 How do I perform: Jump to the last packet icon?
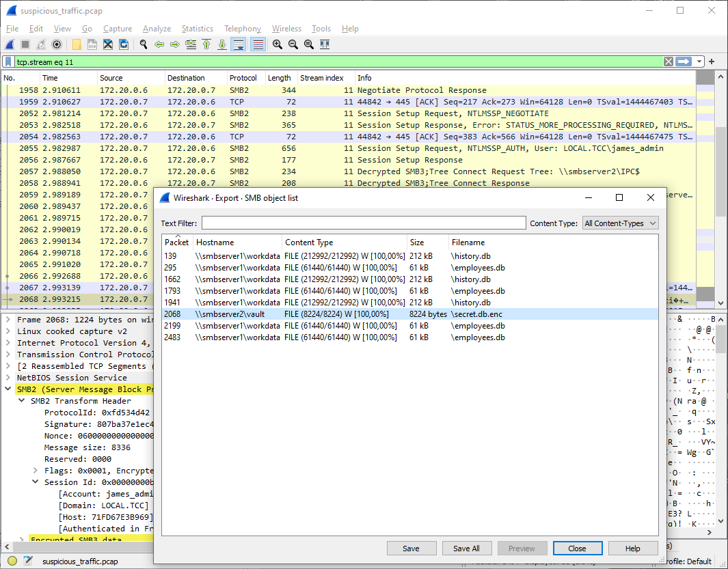click(222, 44)
